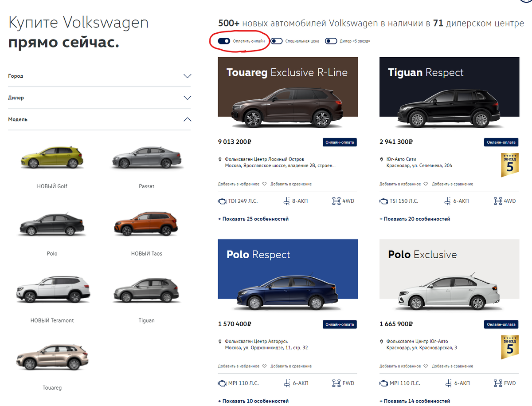This screenshot has height=406, width=532.
Task: Add Polo Respect to comparison
Action: (x=291, y=366)
